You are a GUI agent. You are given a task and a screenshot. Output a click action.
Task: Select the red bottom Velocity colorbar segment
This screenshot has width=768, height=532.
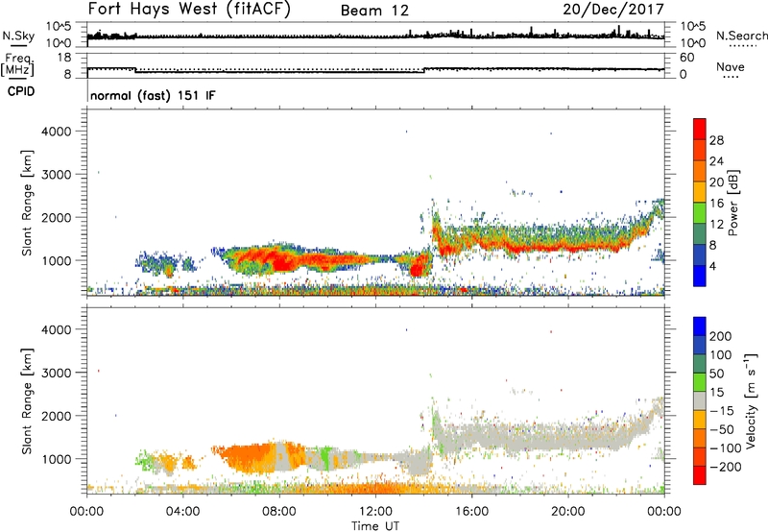(700, 475)
